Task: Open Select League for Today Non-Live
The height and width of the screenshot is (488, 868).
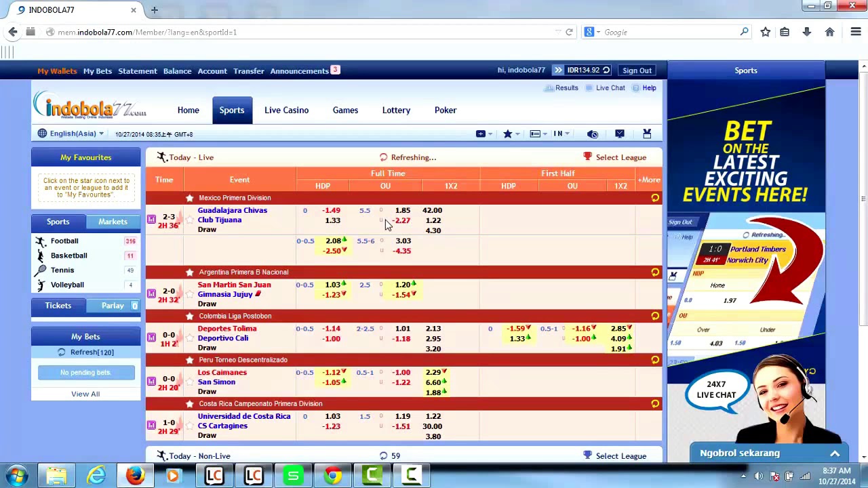Action: 615,456
